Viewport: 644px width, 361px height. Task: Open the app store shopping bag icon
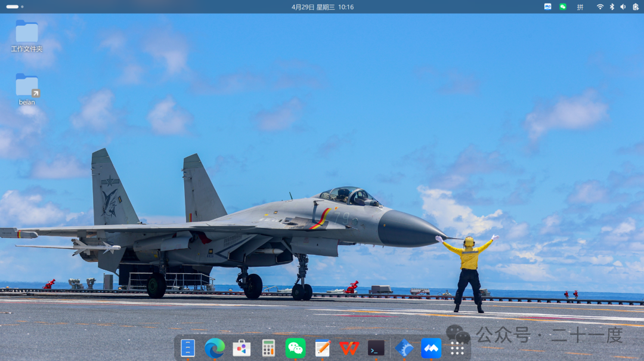pyautogui.click(x=241, y=348)
